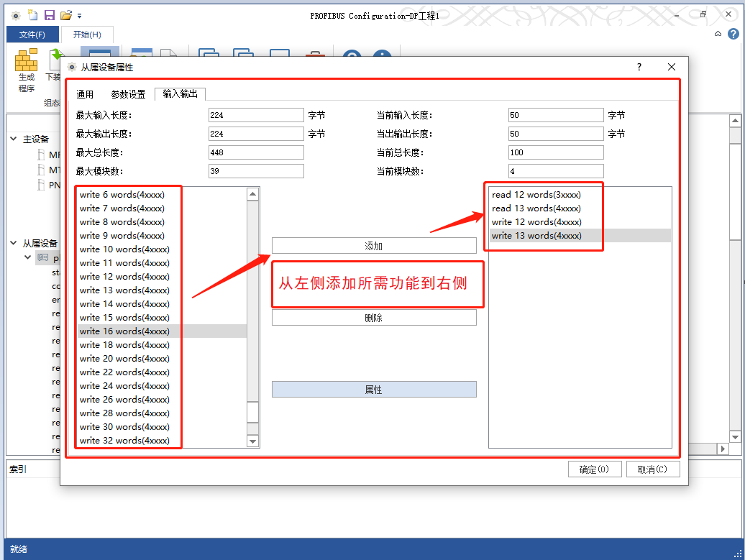Click the settings gear at the far top left
The width and height of the screenshot is (745, 560).
coord(16,14)
